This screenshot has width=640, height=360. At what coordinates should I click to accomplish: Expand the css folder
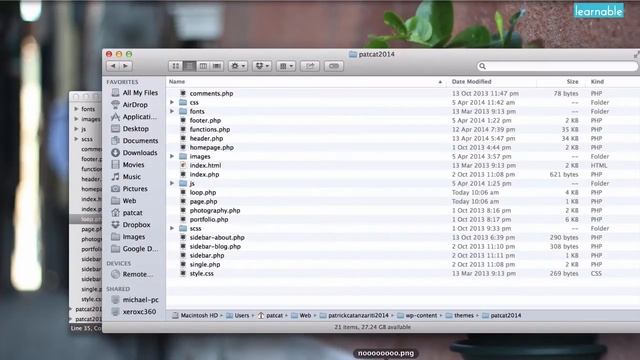[x=172, y=102]
